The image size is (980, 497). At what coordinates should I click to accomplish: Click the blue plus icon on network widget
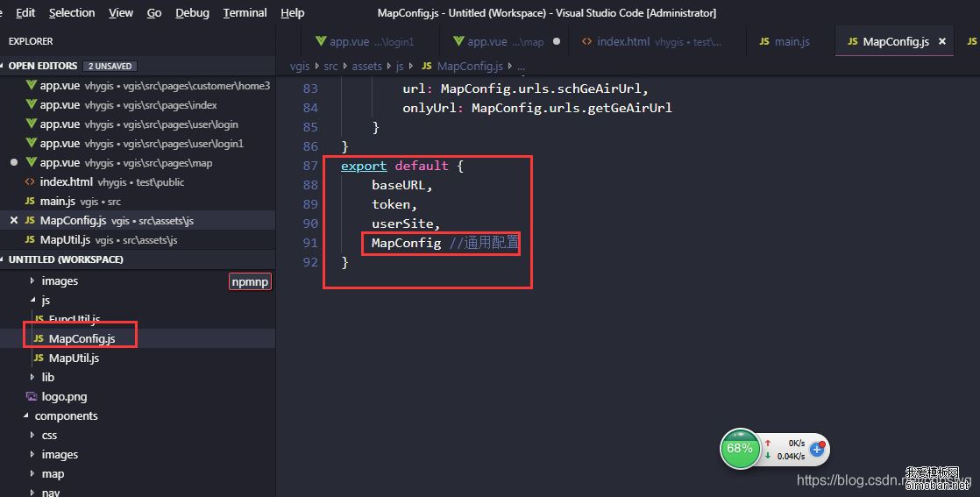[x=817, y=449]
